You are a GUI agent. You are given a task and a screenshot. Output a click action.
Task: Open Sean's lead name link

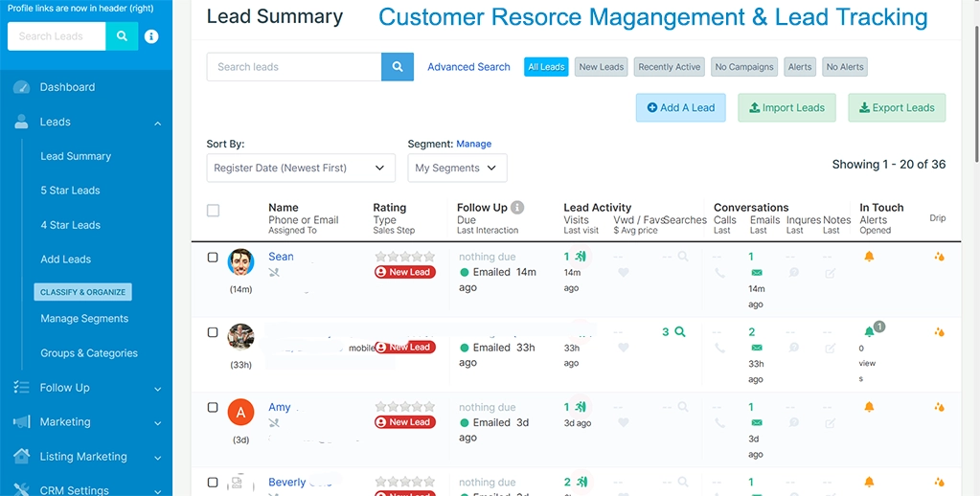[x=282, y=257]
